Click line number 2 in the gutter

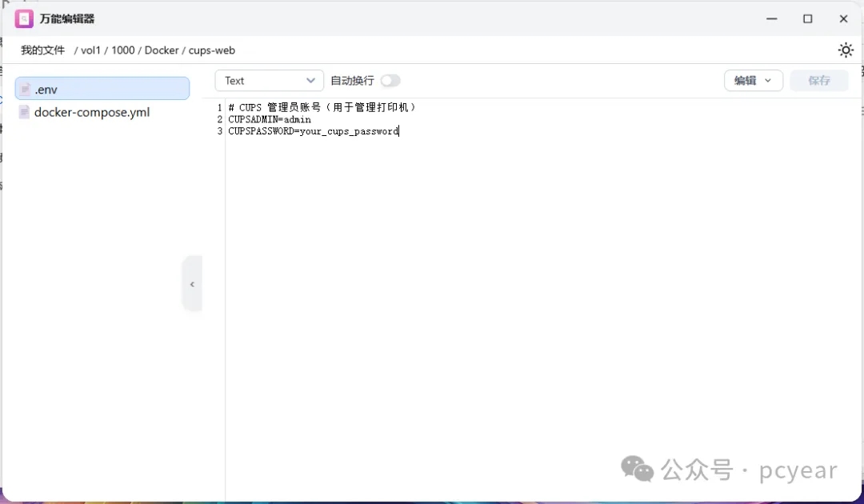219,119
